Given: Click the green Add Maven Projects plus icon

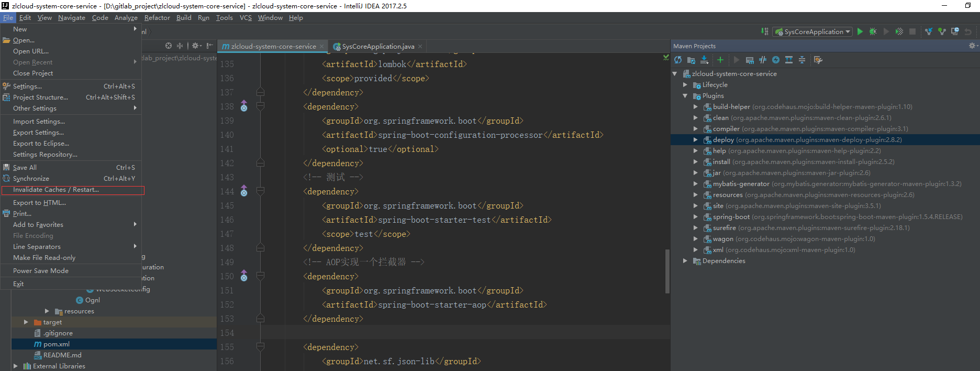Looking at the screenshot, I should (720, 60).
